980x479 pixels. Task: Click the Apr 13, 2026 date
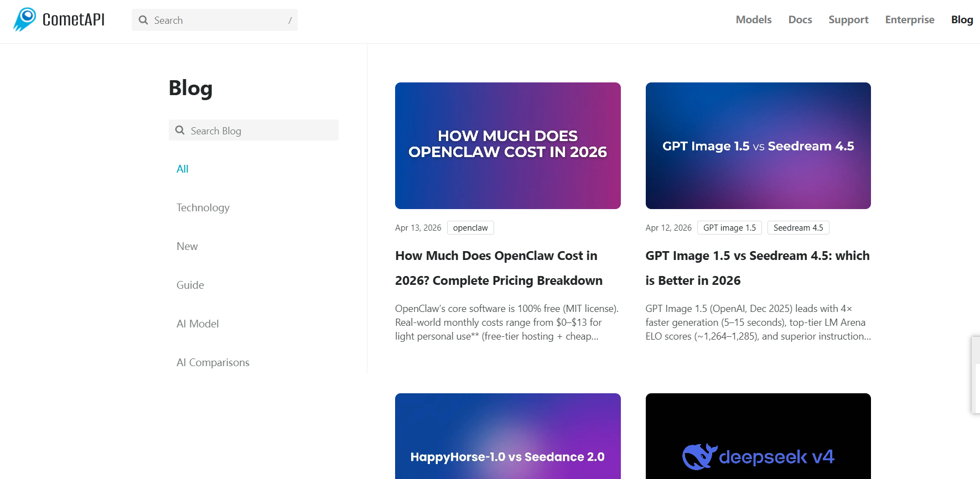coord(418,228)
